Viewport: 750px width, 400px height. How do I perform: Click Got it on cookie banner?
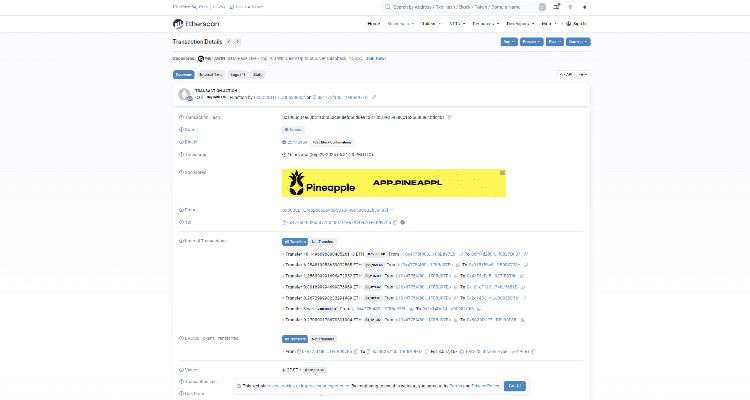pyautogui.click(x=514, y=385)
